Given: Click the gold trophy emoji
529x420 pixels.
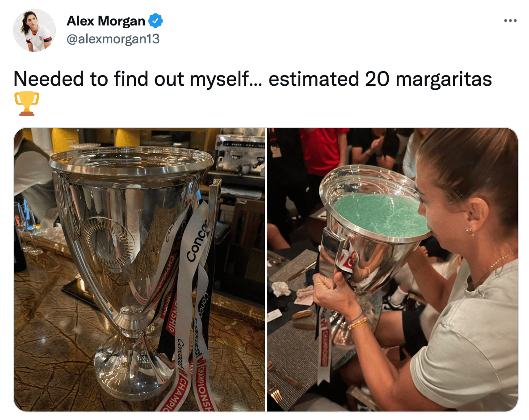Looking at the screenshot, I should (x=27, y=103).
